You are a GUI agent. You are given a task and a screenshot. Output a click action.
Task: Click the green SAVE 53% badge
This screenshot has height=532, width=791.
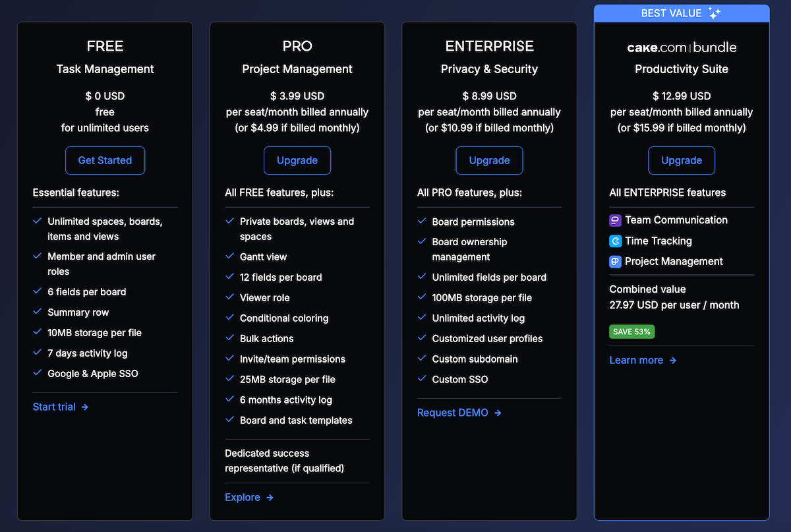(631, 332)
